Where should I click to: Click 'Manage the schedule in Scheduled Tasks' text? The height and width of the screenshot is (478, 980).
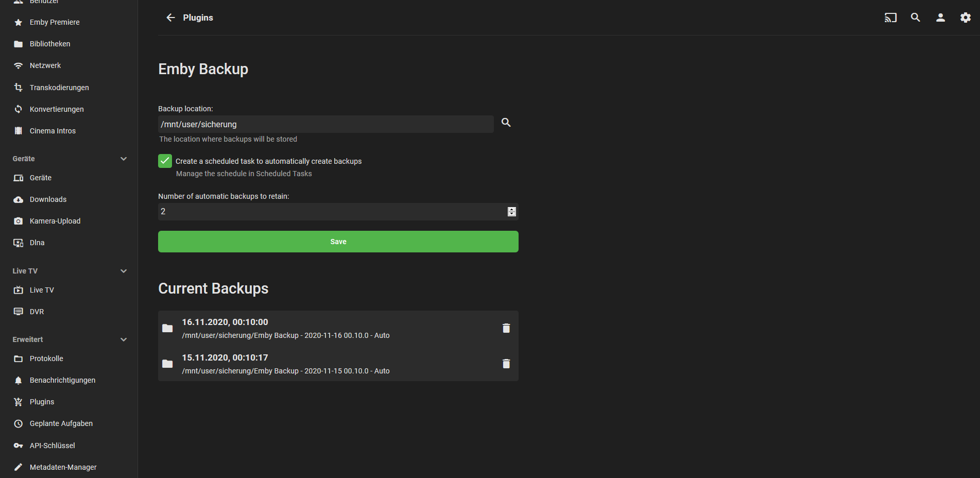[244, 174]
